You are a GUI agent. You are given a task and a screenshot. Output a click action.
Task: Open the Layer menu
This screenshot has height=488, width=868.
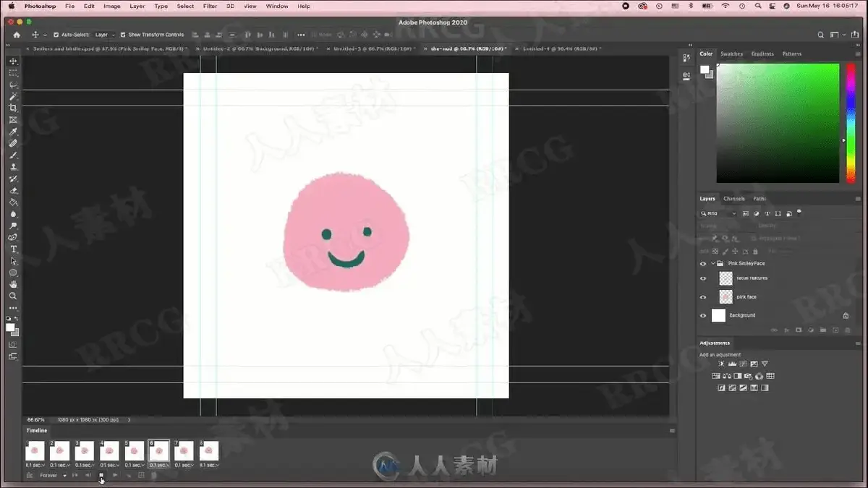[137, 6]
